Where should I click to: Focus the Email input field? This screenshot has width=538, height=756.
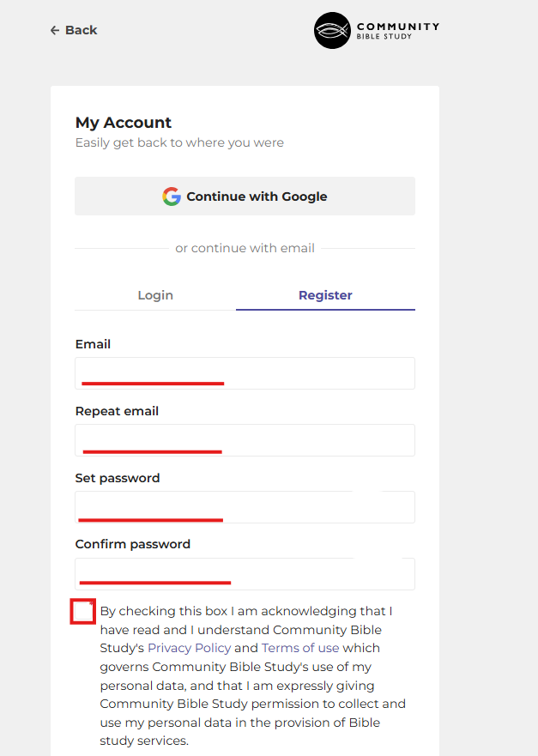(x=245, y=373)
